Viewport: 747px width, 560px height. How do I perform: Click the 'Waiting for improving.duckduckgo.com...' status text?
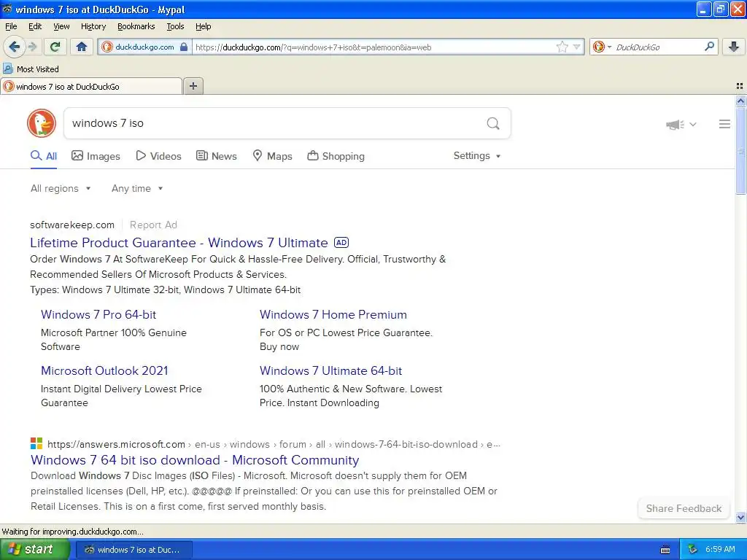pos(72,532)
